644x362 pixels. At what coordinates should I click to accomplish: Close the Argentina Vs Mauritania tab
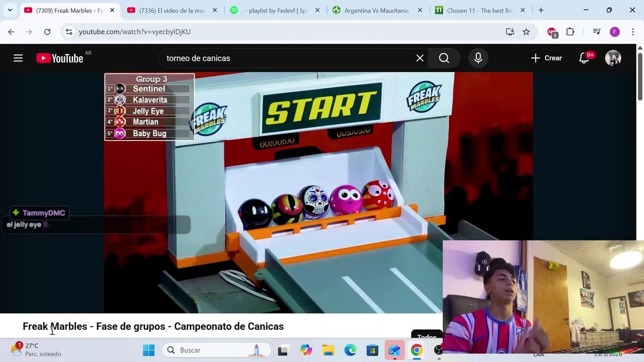[x=420, y=10]
